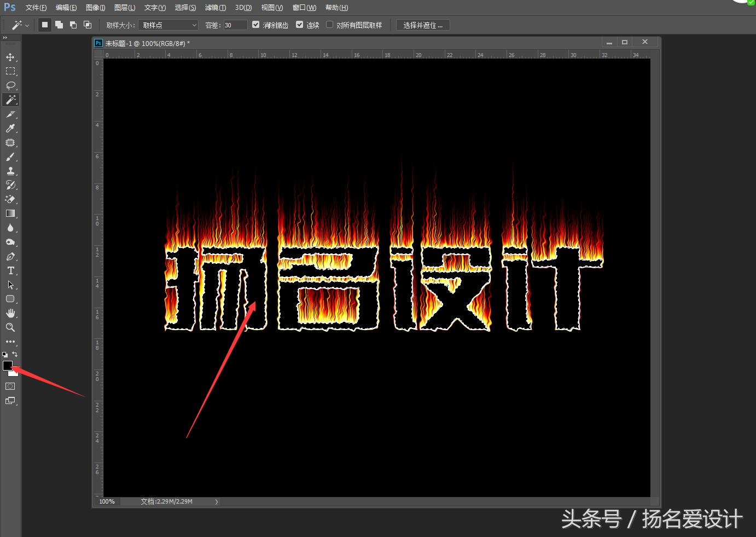This screenshot has height=537, width=756.
Task: Select the Magic Wand tool in toolbox
Action: pyautogui.click(x=10, y=100)
